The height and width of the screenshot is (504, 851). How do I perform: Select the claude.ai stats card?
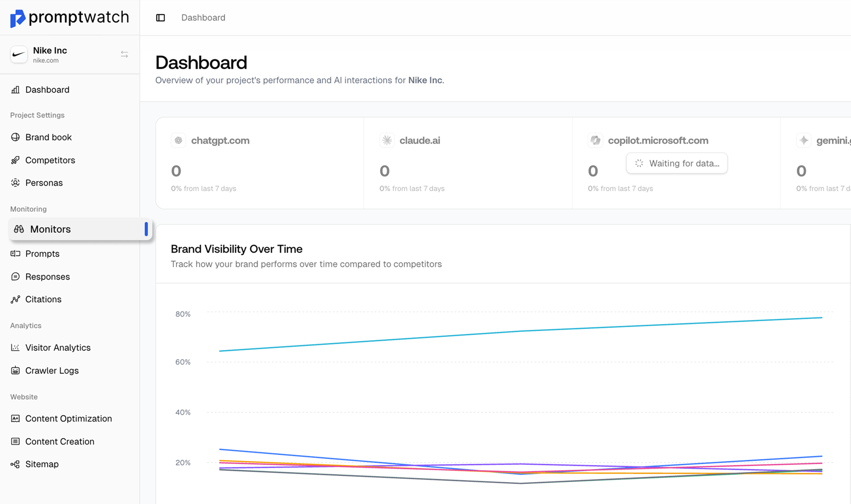(x=468, y=163)
